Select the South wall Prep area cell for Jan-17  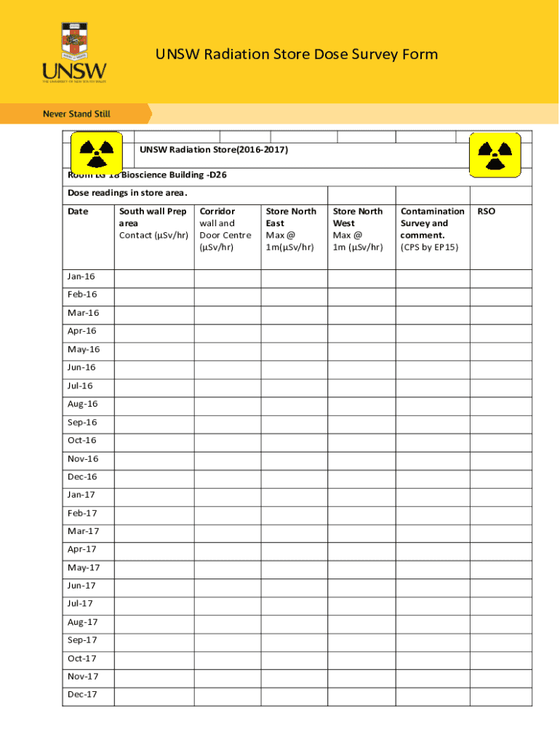(x=154, y=495)
